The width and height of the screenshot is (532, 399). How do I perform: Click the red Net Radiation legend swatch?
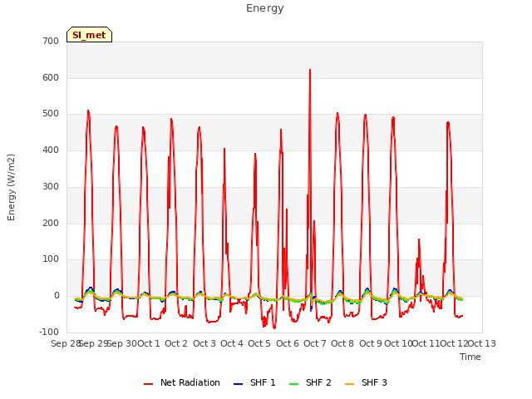coord(148,384)
